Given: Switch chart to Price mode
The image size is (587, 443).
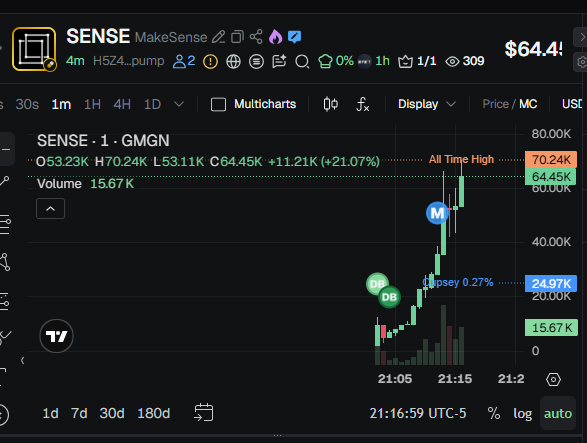Looking at the screenshot, I should click(495, 104).
